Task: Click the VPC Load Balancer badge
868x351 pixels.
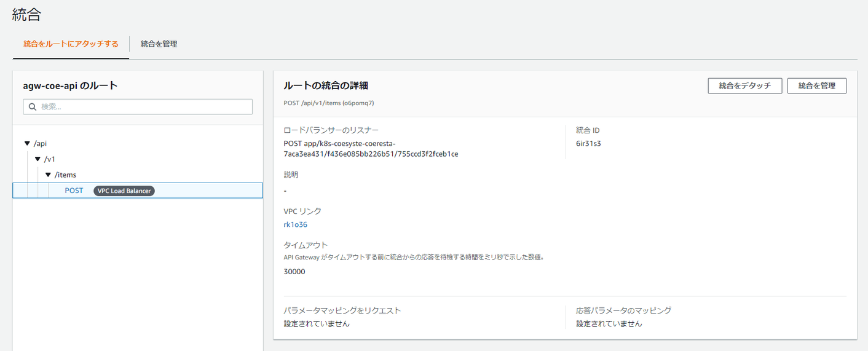Action: tap(124, 191)
